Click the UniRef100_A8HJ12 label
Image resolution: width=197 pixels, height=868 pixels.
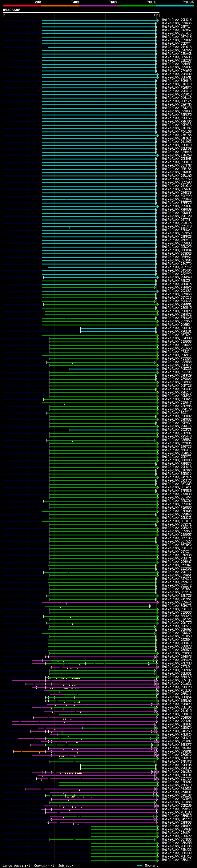(177, 860)
